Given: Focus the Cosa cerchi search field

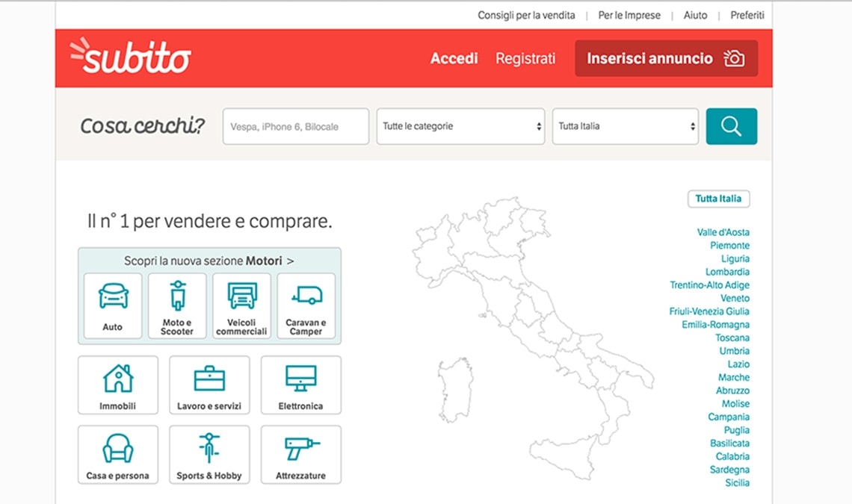Looking at the screenshot, I should [x=296, y=126].
